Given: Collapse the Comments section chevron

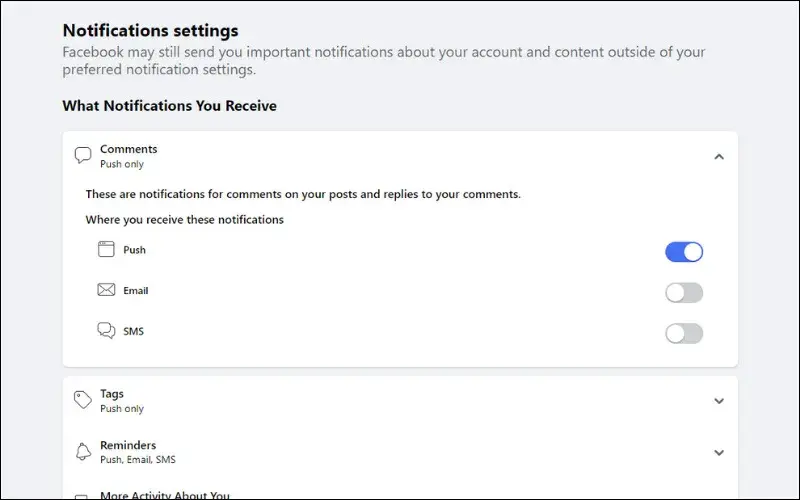Looking at the screenshot, I should coord(719,157).
